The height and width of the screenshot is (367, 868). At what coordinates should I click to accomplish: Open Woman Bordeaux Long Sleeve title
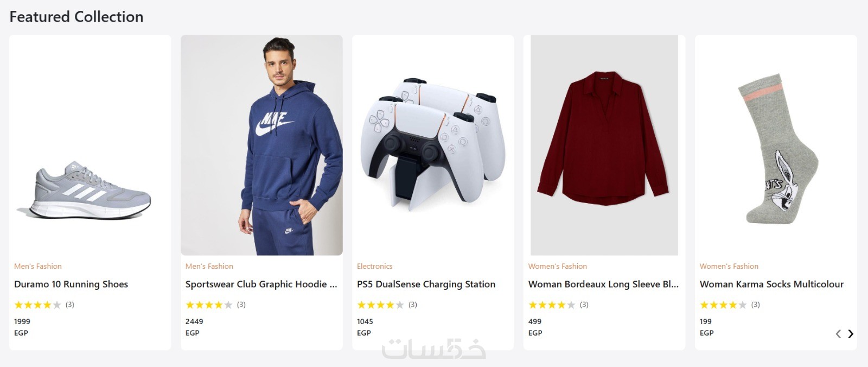pos(603,284)
